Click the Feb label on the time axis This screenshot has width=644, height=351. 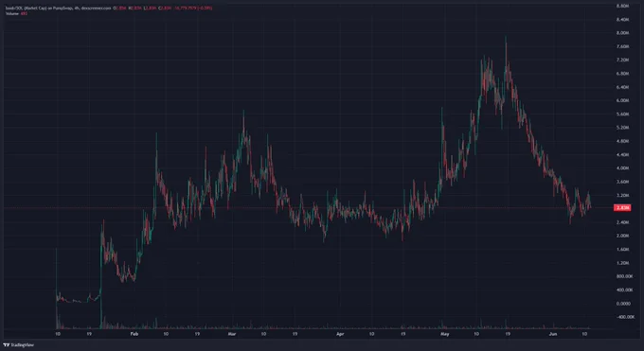tap(134, 334)
